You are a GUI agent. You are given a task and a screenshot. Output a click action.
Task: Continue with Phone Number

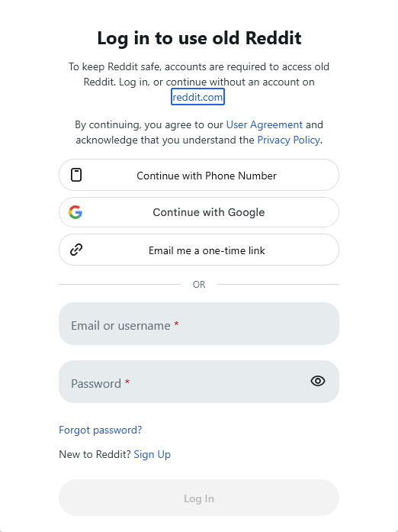pyautogui.click(x=199, y=175)
